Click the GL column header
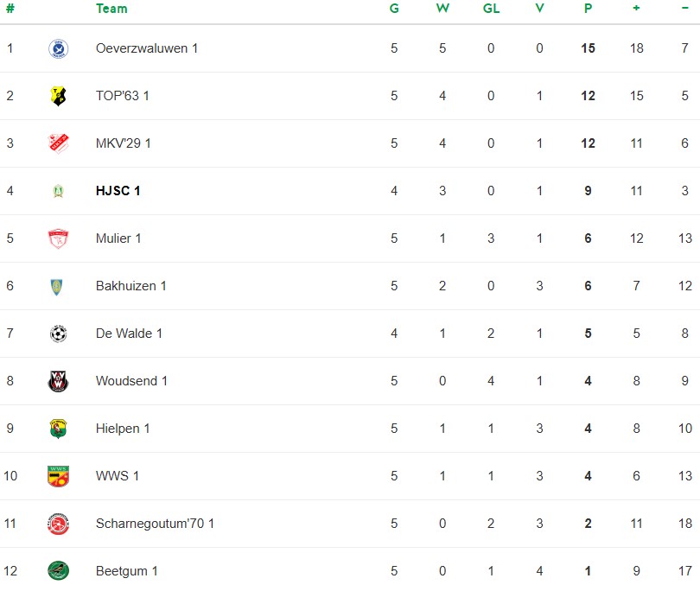Viewport: 700px width, 591px height. (491, 9)
